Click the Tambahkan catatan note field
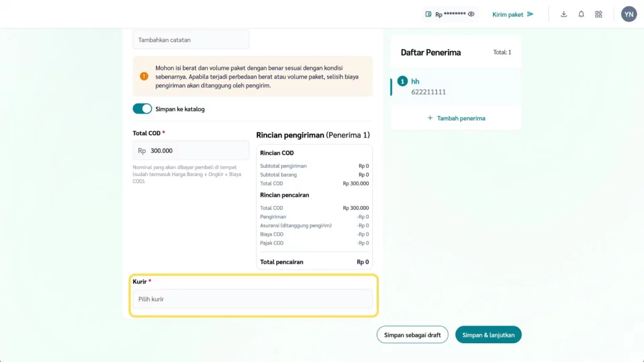The width and height of the screenshot is (644, 362). 191,40
